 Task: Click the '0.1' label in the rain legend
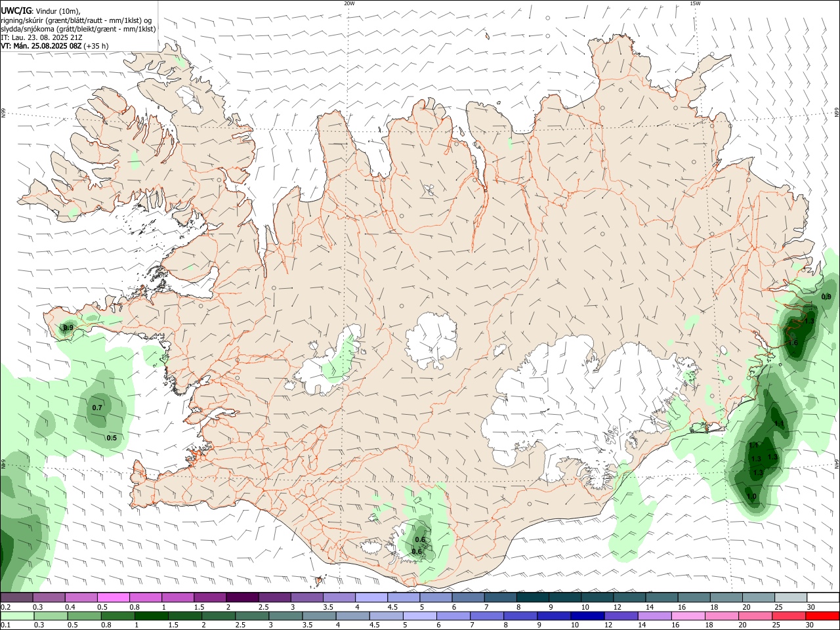(6, 625)
